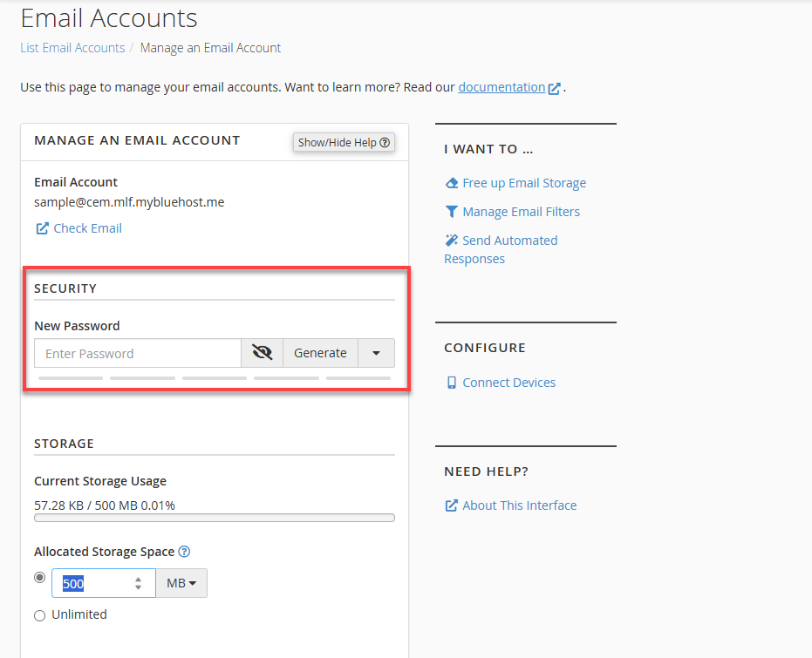Select the Unlimited storage radio button
812x658 pixels.
click(x=39, y=614)
